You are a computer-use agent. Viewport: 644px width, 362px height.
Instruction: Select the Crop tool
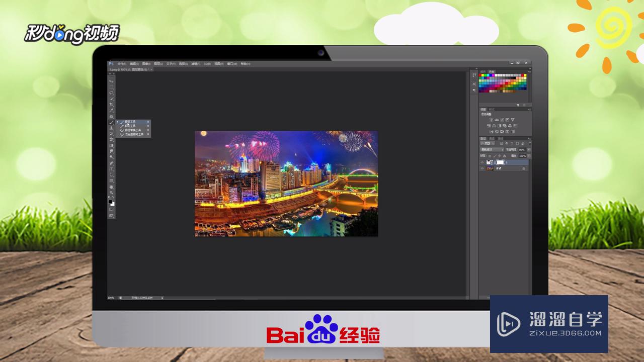[x=111, y=105]
